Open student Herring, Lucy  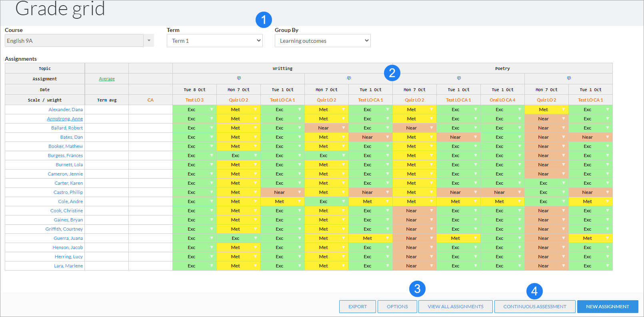point(69,257)
